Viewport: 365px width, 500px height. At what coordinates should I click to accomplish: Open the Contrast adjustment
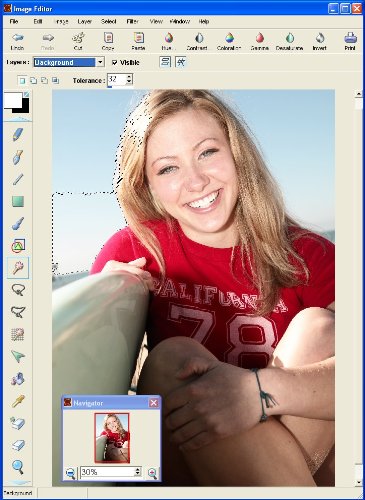click(x=198, y=41)
